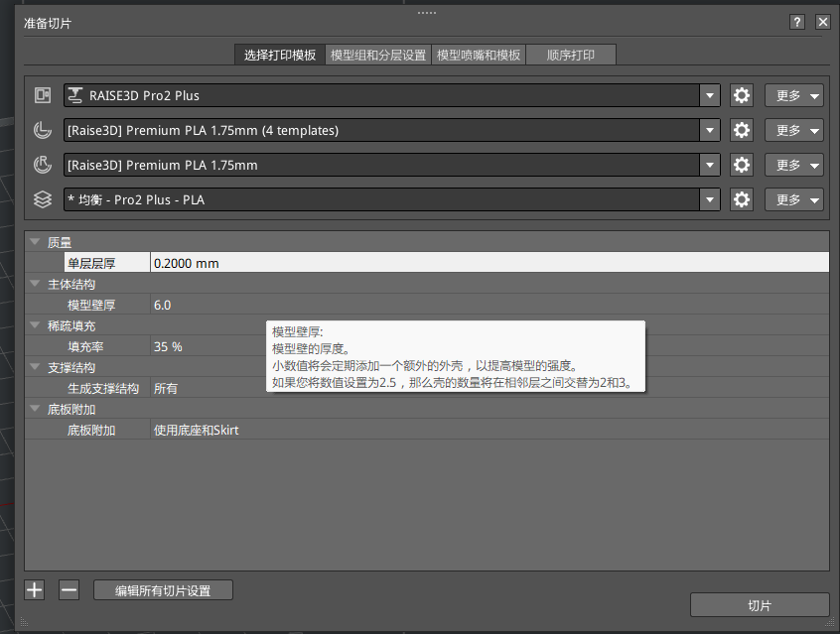
Task: Click the 底板附加 value 使用底座和Skirt
Action: pos(490,430)
